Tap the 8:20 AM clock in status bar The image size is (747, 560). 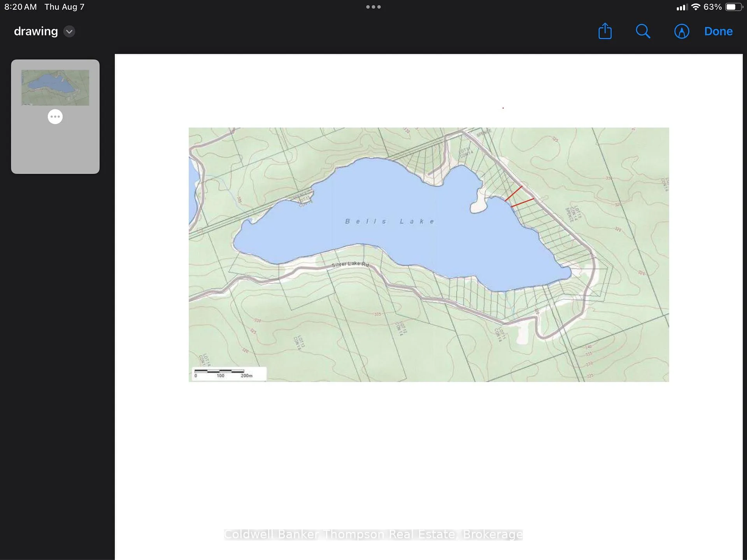[x=21, y=7]
